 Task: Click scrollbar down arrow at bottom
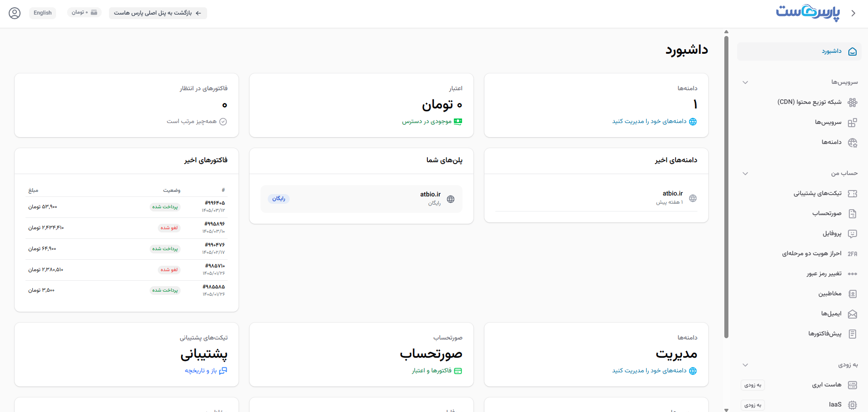726,410
